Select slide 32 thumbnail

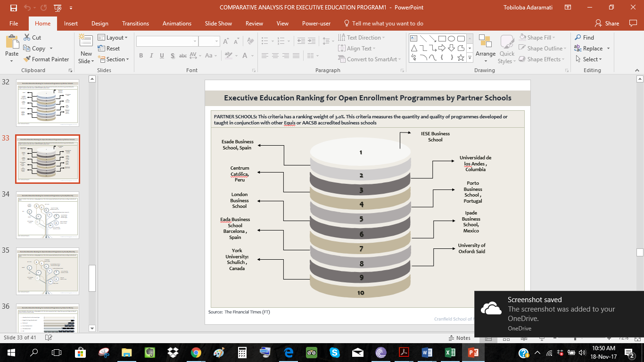coord(48,103)
